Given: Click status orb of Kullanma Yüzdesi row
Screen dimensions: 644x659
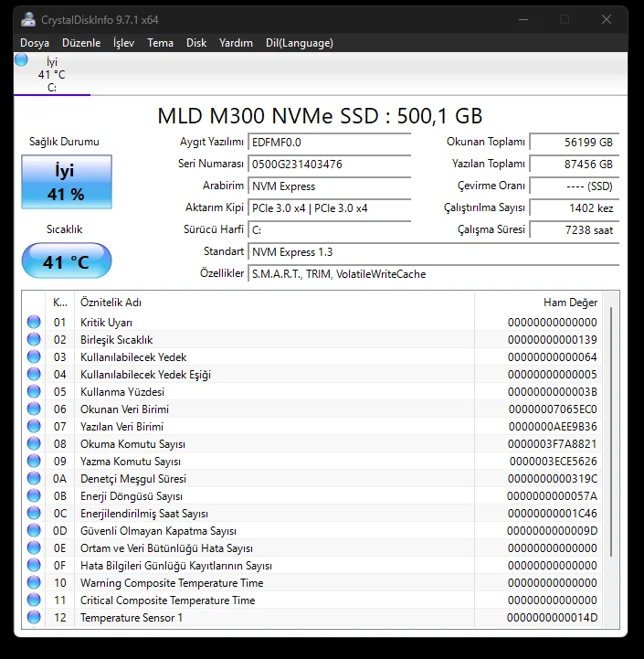Looking at the screenshot, I should click(x=34, y=391).
